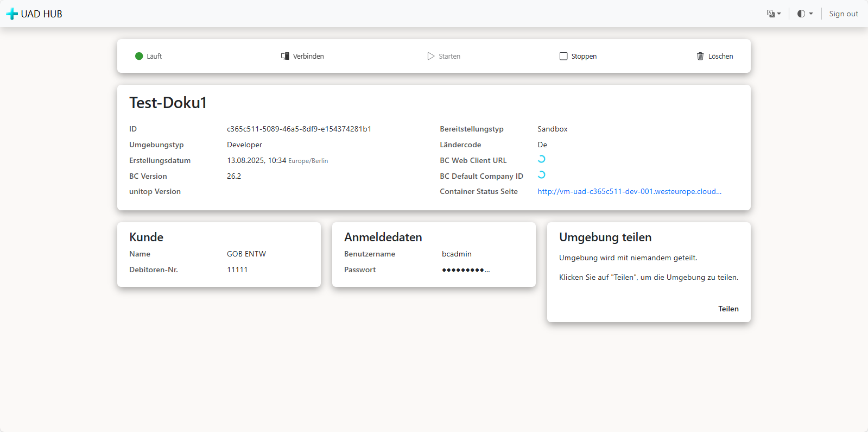Screen dimensions: 868x432
Task: Open the theme contrast dropdown
Action: (804, 14)
